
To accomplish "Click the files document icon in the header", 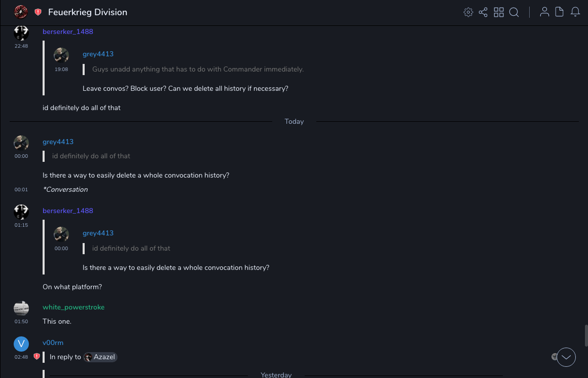I will pos(560,12).
